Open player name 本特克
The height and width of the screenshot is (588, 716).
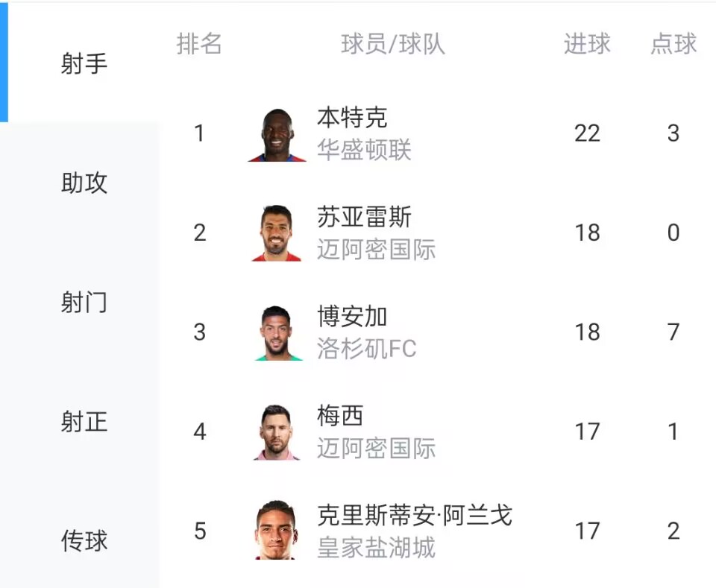coord(353,118)
